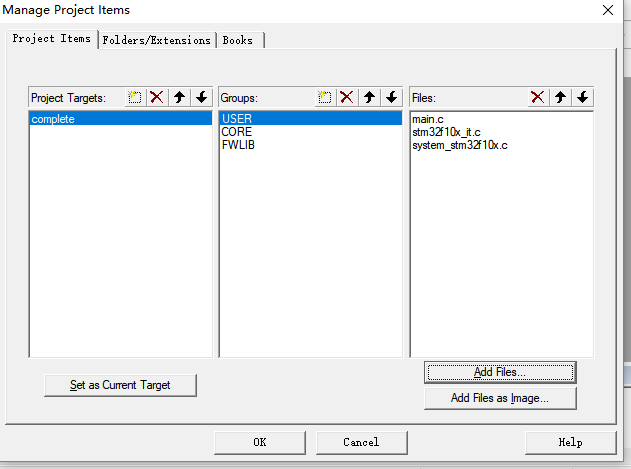Move project target down

coord(202,97)
